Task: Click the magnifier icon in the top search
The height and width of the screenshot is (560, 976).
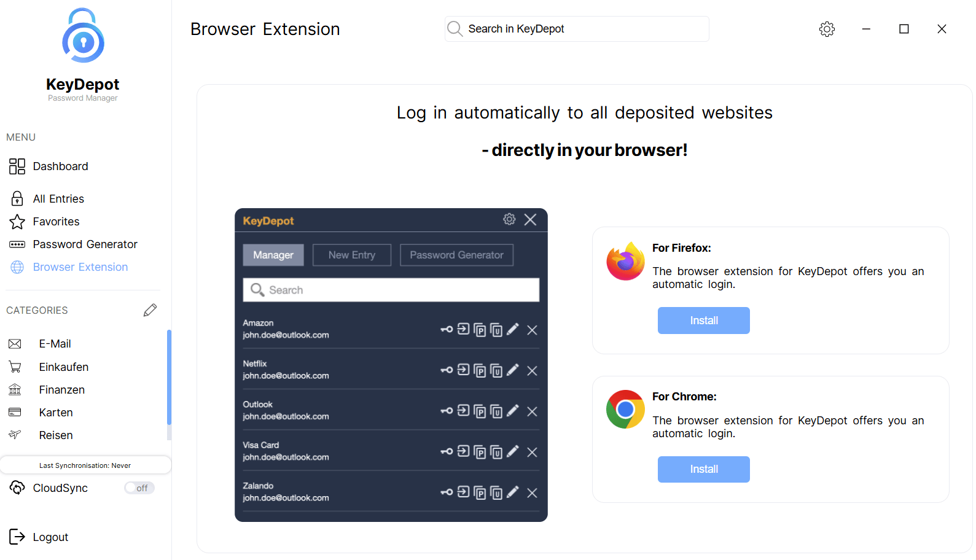Action: pos(455,29)
